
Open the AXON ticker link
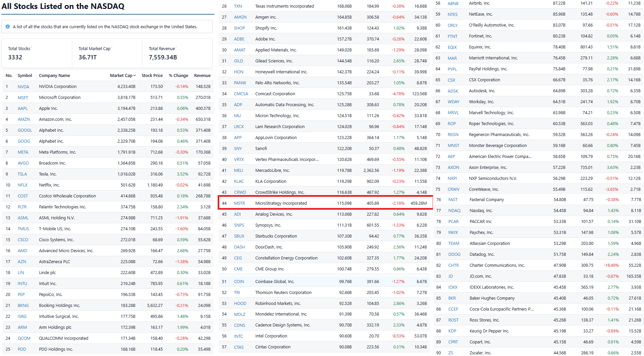coord(454,168)
